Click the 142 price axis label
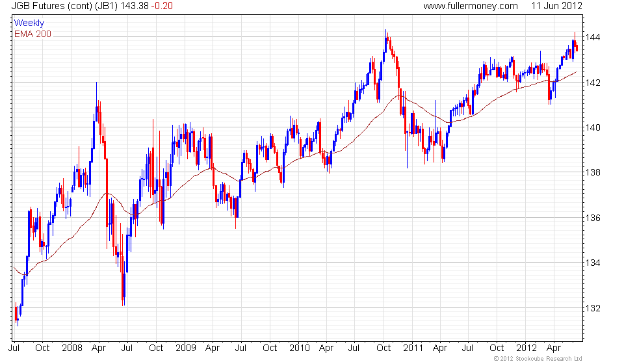 (592, 83)
